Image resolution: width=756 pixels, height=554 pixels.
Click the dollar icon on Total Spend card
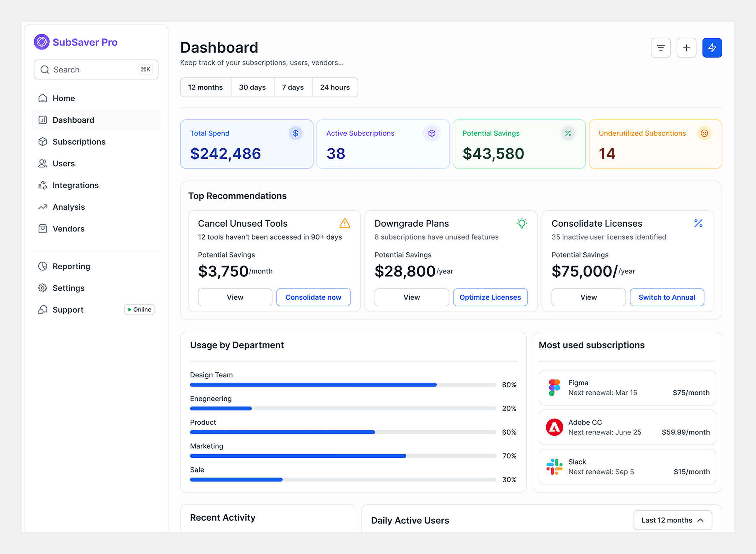295,133
